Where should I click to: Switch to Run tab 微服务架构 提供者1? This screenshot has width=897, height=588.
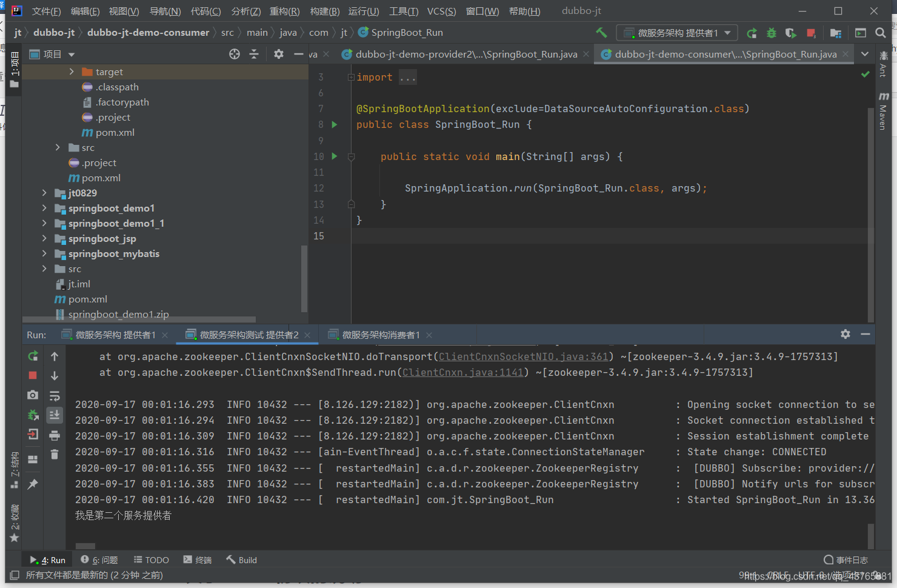115,335
